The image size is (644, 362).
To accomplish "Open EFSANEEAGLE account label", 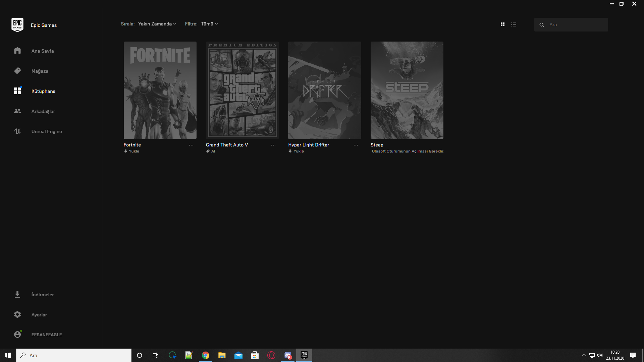I will coord(47,335).
